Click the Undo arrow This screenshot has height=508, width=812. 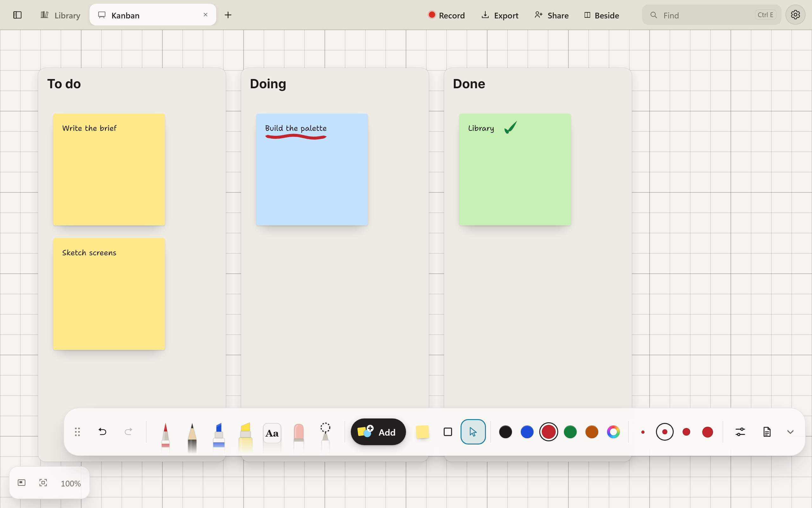(x=102, y=432)
